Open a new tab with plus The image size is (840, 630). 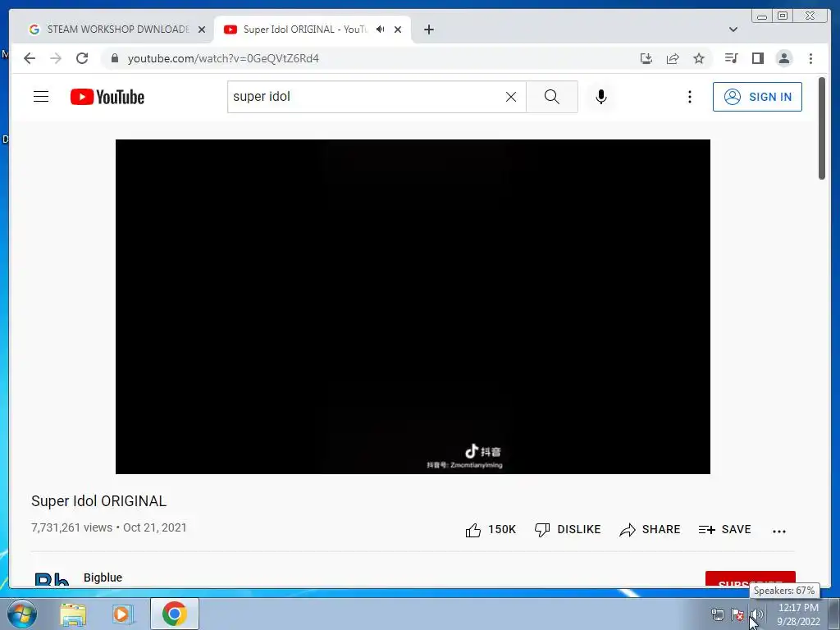click(428, 30)
